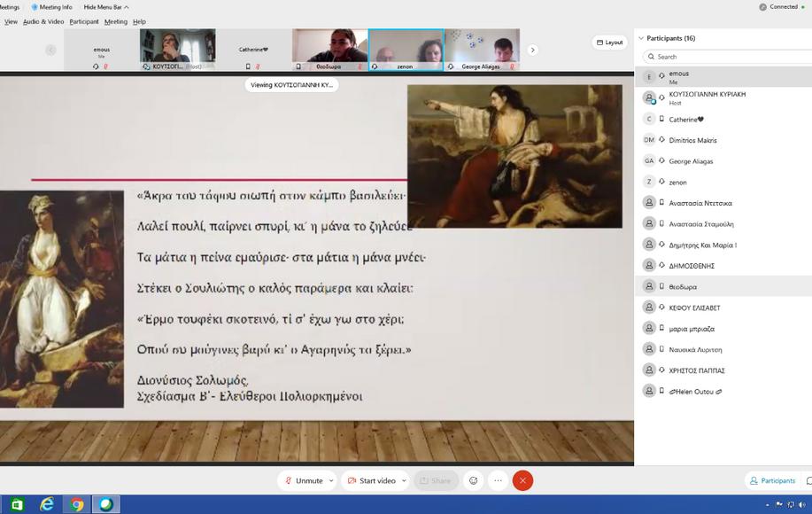Click the E avatar of emous
Screen dimensions: 812x514
pyautogui.click(x=649, y=77)
